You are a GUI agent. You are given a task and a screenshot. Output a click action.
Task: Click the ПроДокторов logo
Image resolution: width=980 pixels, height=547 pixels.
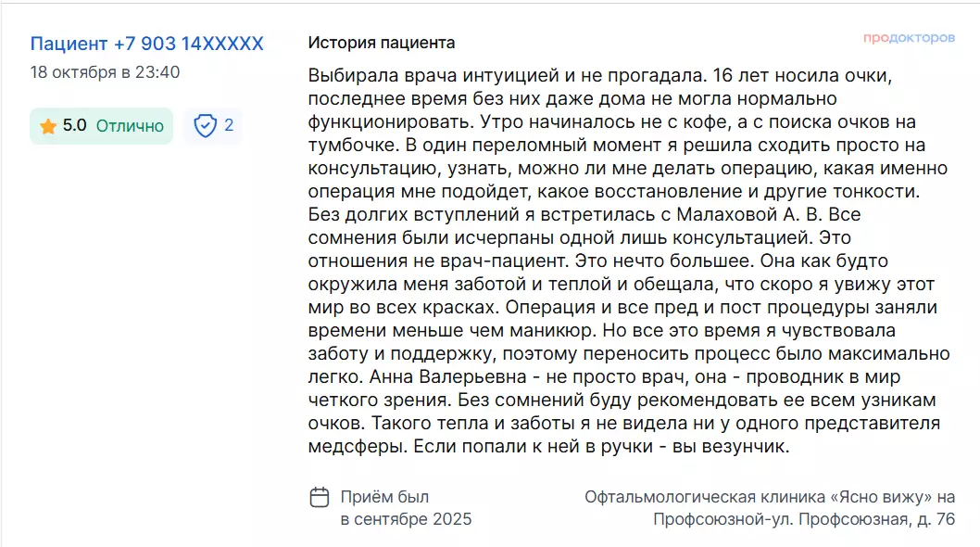(x=909, y=39)
